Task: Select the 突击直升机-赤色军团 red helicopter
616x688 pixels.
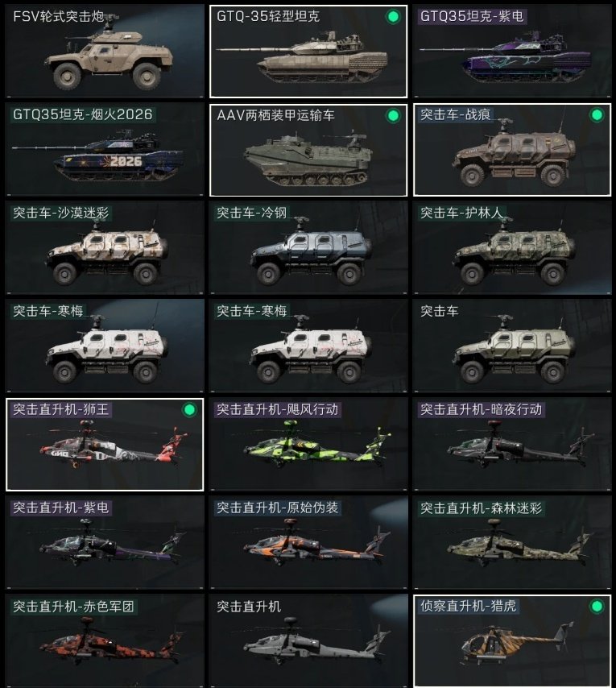Action: tap(105, 640)
